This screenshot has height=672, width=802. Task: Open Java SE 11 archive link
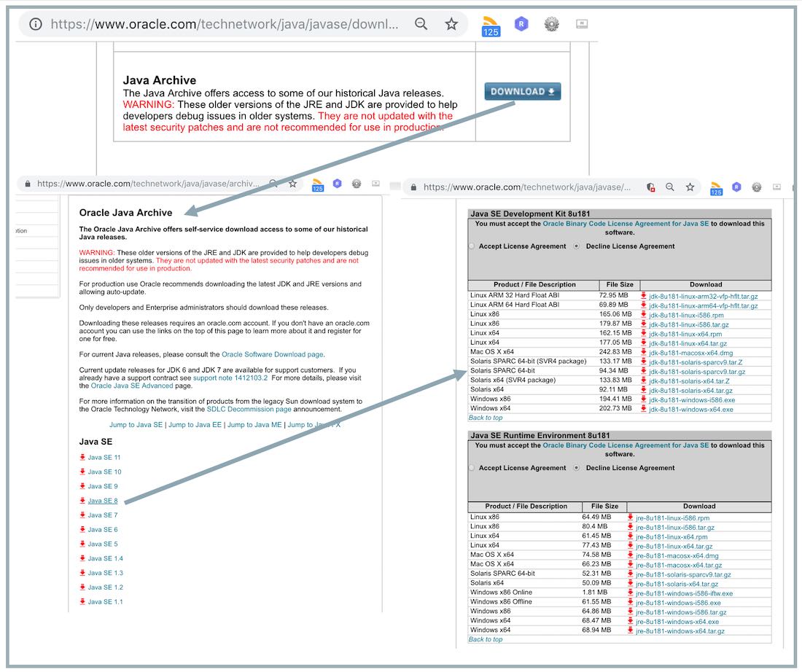104,458
